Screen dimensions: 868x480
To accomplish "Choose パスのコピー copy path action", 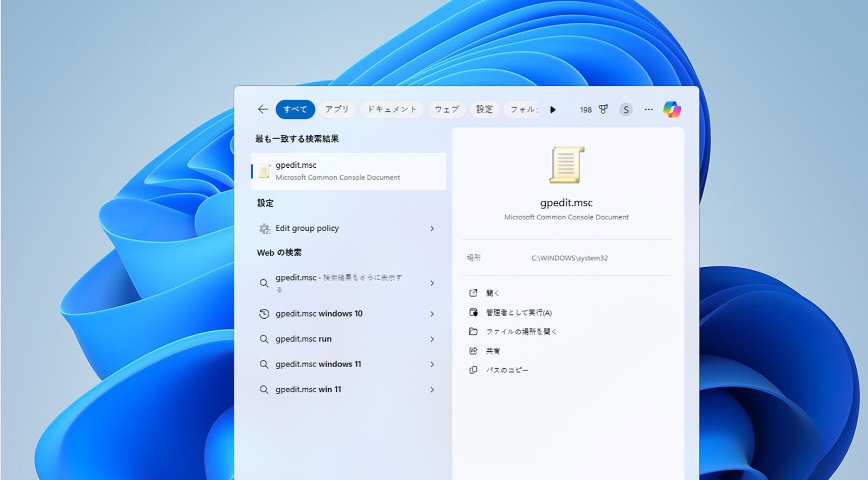I will tap(507, 370).
